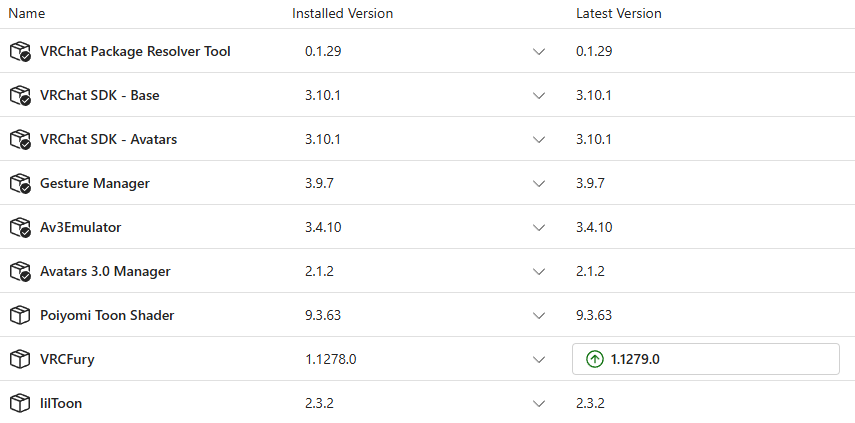This screenshot has width=855, height=423.
Task: Open version chevron for Poiyomi Toon Shader
Action: tap(539, 316)
